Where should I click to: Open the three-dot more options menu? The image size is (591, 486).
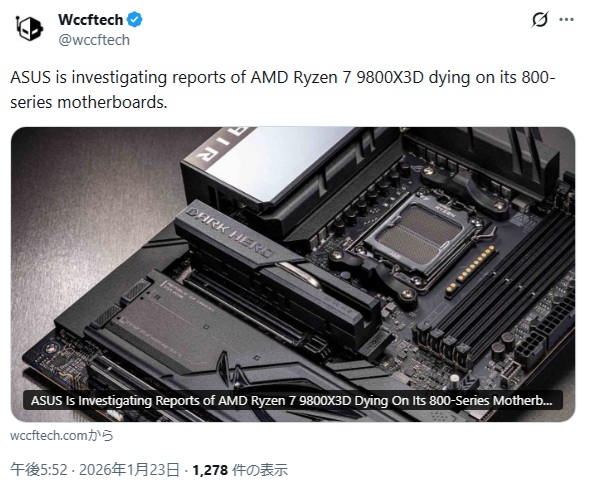tap(566, 20)
